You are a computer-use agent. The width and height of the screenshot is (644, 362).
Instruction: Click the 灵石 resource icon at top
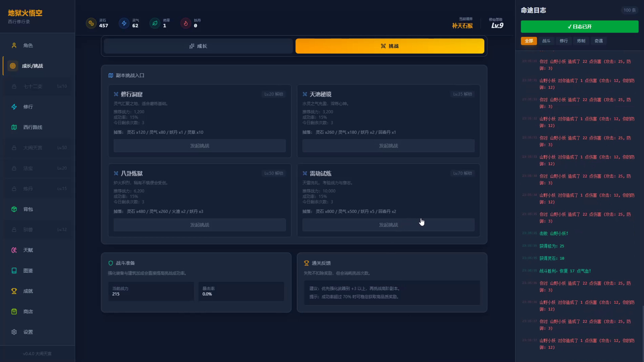[x=91, y=23]
